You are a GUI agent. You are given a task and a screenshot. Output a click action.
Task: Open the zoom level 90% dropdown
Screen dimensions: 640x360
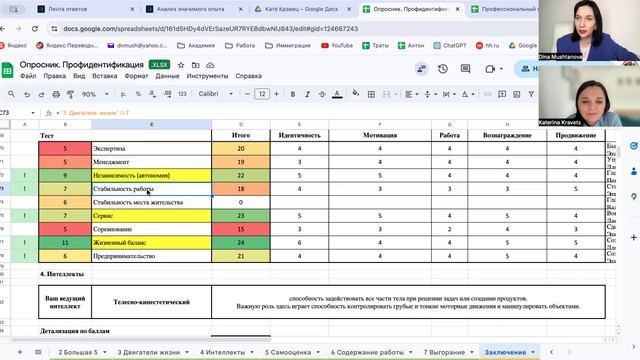[95, 94]
